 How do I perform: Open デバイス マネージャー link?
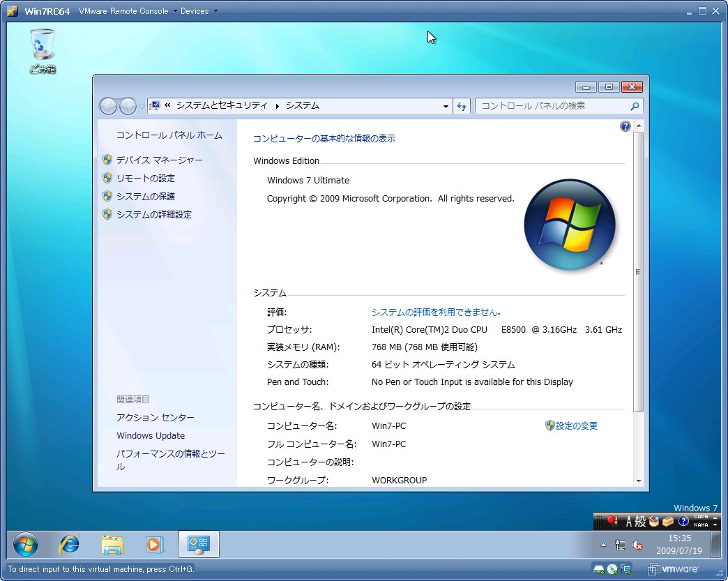tap(159, 160)
